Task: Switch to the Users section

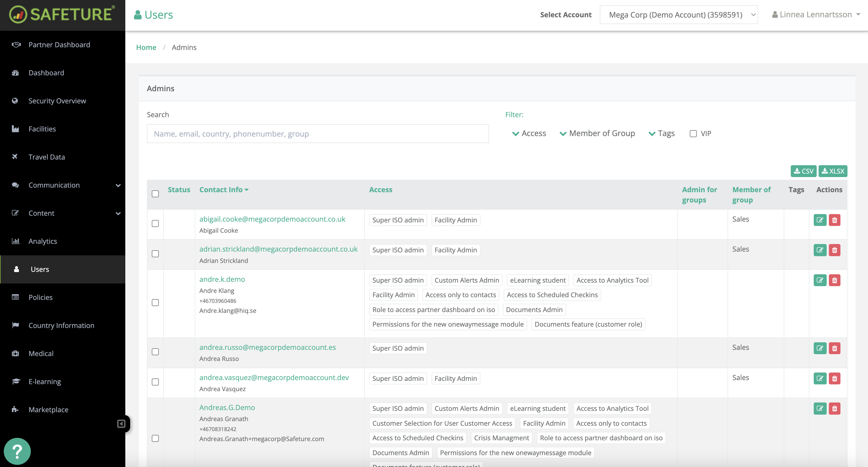Action: (x=39, y=269)
